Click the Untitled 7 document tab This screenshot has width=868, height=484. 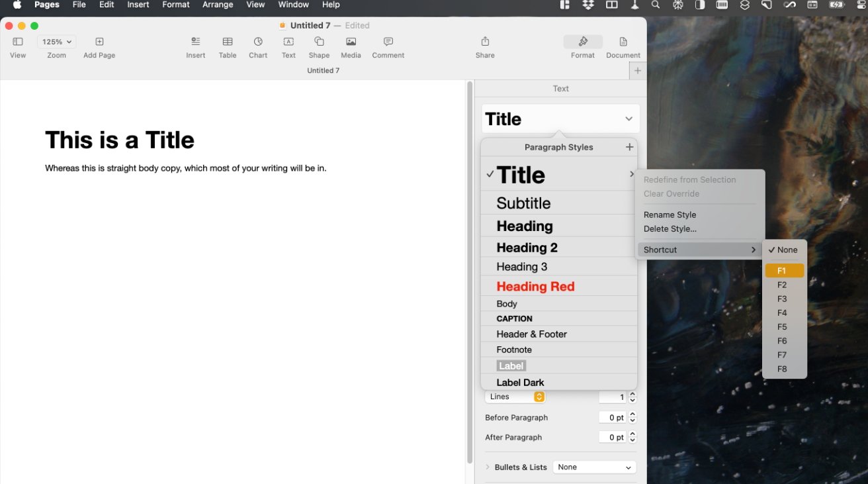(324, 70)
